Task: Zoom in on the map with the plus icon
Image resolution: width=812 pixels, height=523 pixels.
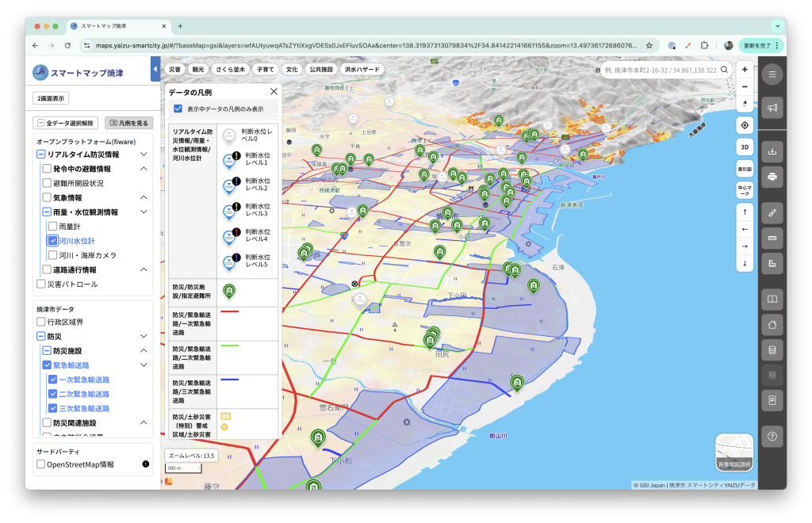Action: (x=744, y=70)
